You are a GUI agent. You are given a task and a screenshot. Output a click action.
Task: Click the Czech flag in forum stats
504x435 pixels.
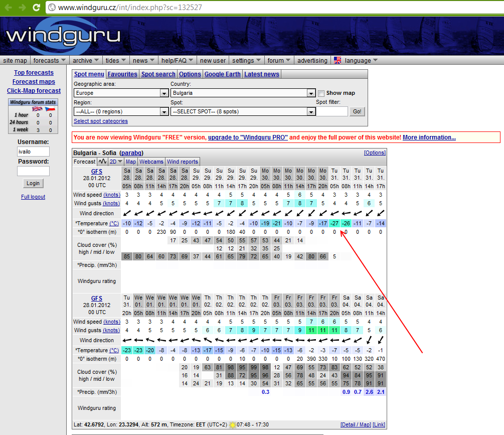pyautogui.click(x=50, y=109)
